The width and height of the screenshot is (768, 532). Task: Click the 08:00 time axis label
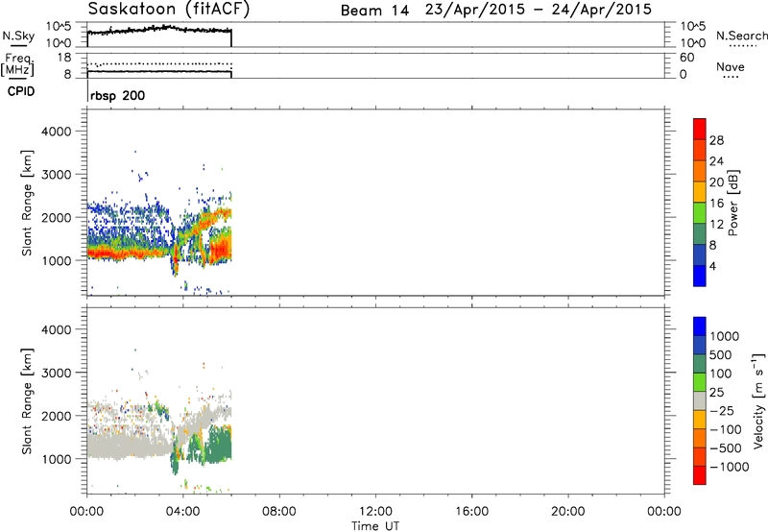pyautogui.click(x=278, y=512)
